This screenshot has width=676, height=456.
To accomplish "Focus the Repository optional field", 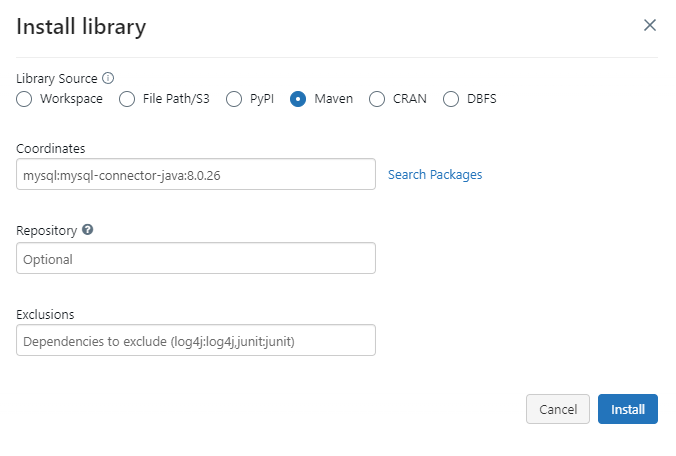I will 196,258.
